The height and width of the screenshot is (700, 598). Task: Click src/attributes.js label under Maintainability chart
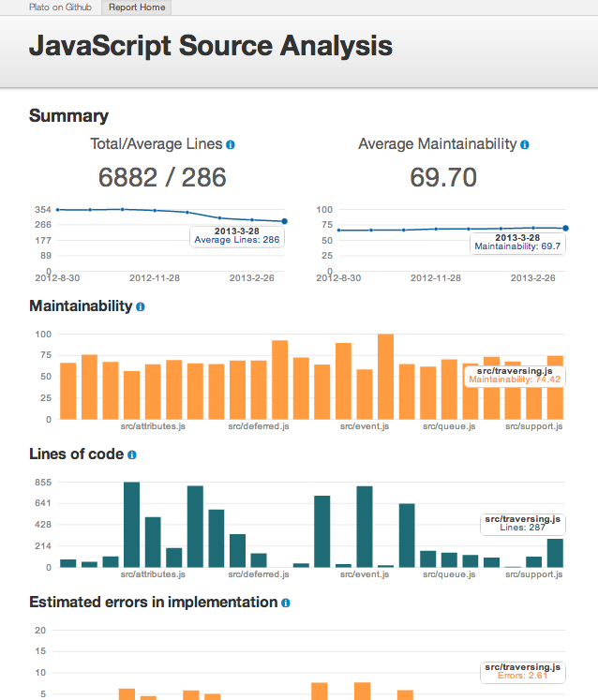[154, 426]
